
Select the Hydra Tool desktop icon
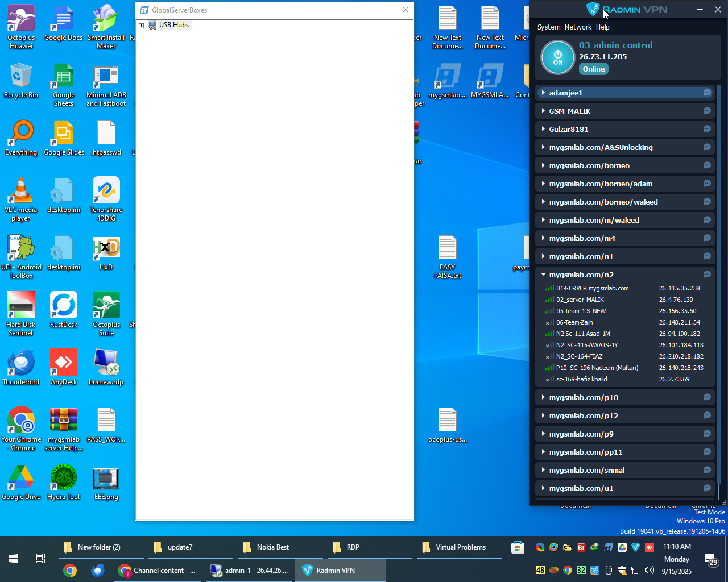click(x=64, y=483)
